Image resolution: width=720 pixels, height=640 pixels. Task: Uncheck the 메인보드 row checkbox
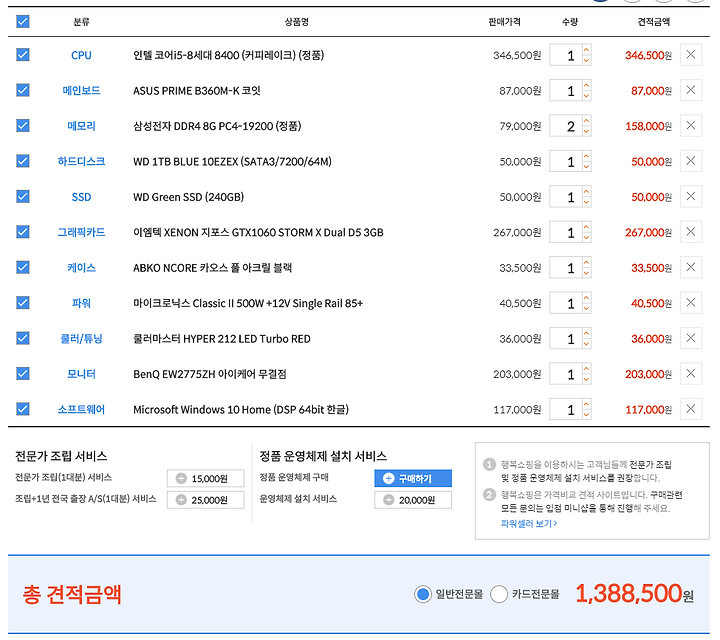click(23, 90)
